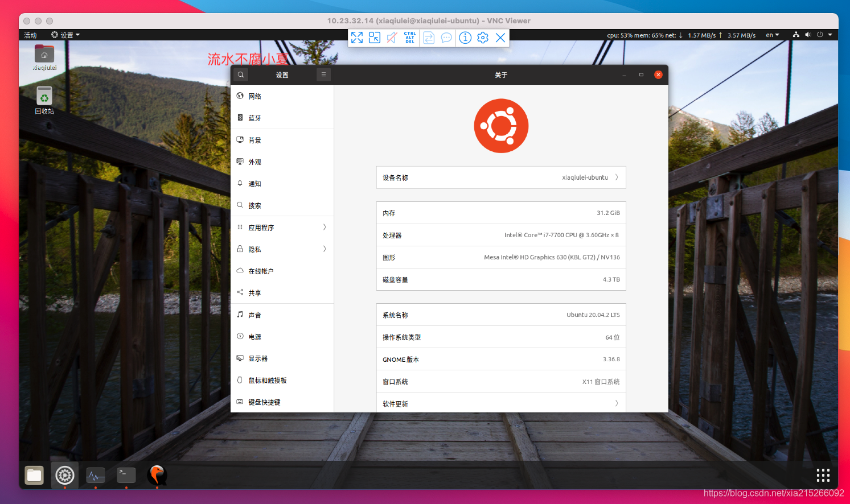The width and height of the screenshot is (850, 504).
Task: Click network status icon in top bar
Action: [x=796, y=35]
